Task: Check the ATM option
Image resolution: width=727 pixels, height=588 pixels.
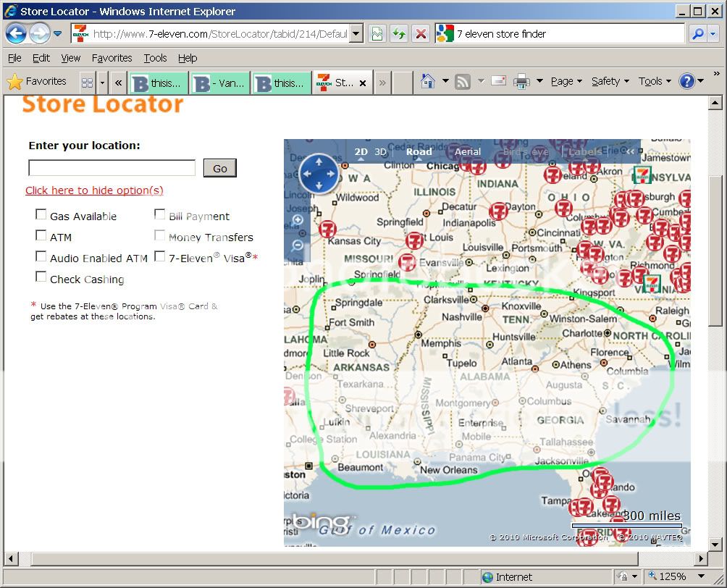Action: [x=41, y=236]
